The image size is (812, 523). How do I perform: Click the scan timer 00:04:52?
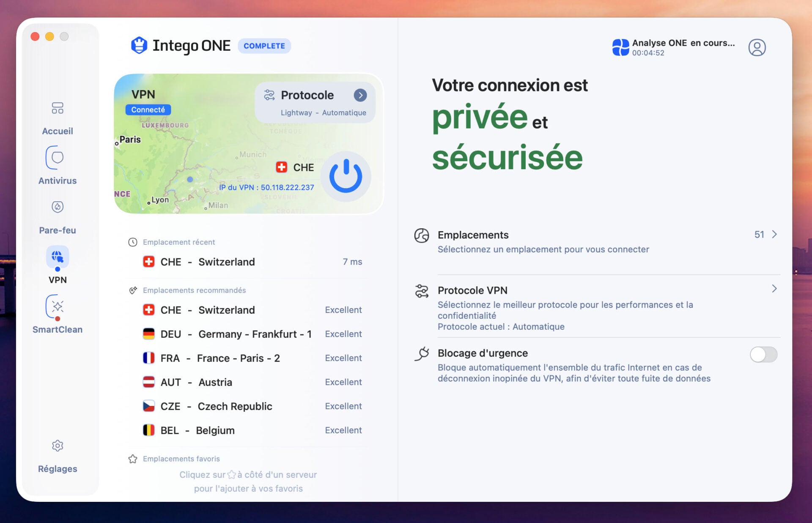point(648,53)
